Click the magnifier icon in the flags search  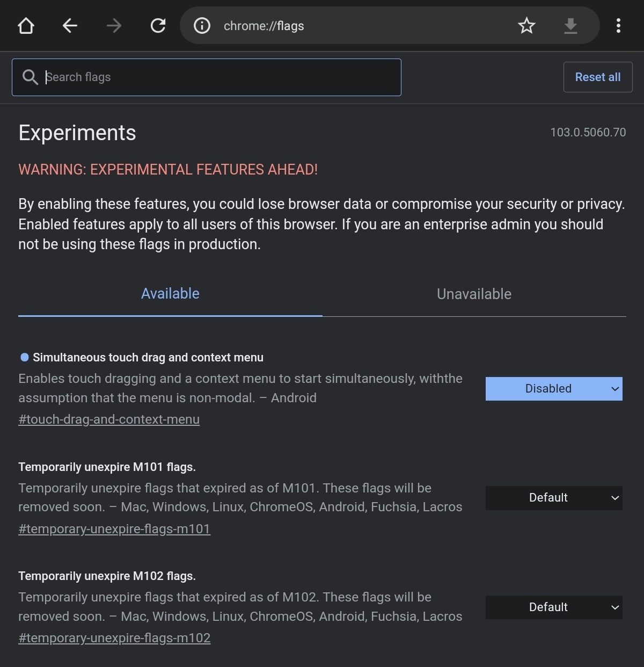click(30, 77)
